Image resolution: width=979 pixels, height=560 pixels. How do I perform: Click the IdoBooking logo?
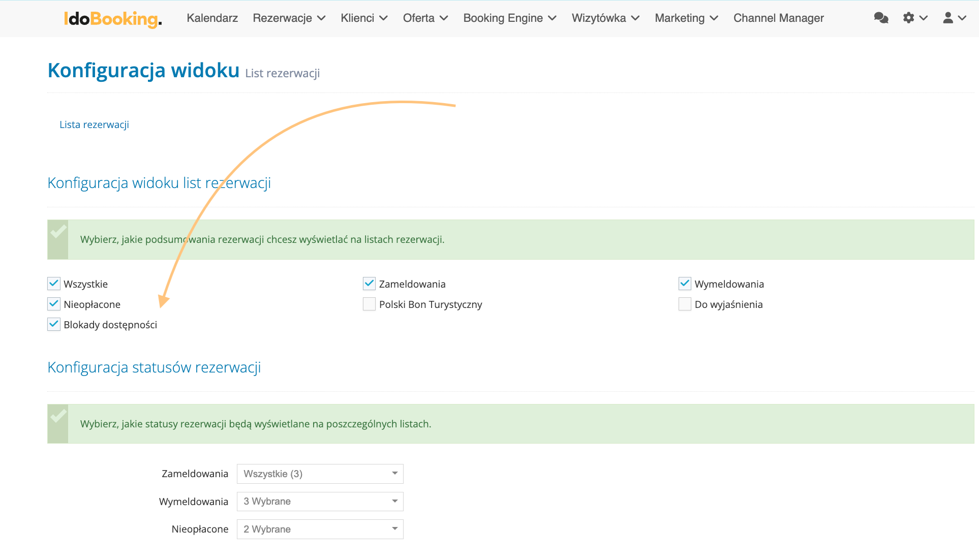tap(113, 19)
